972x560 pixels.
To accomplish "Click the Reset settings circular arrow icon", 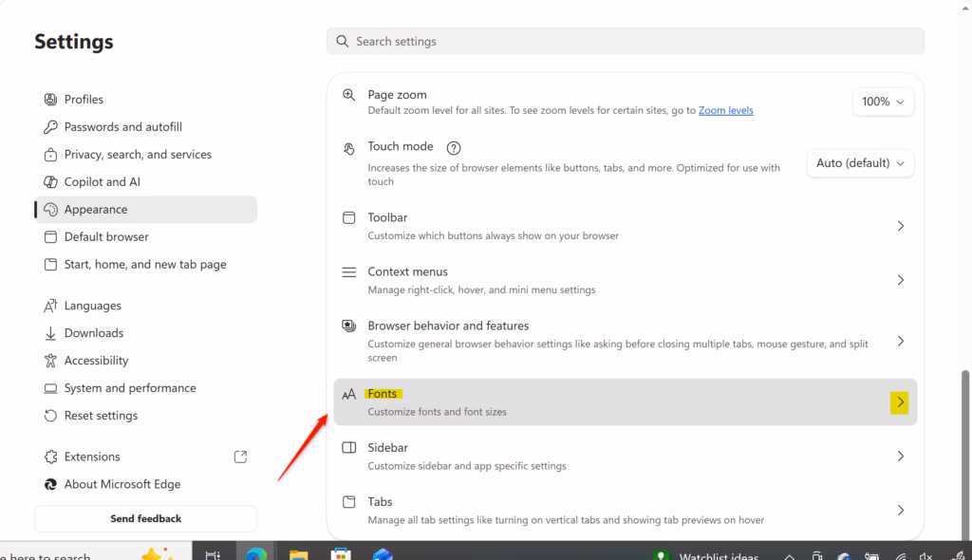I will click(x=50, y=416).
